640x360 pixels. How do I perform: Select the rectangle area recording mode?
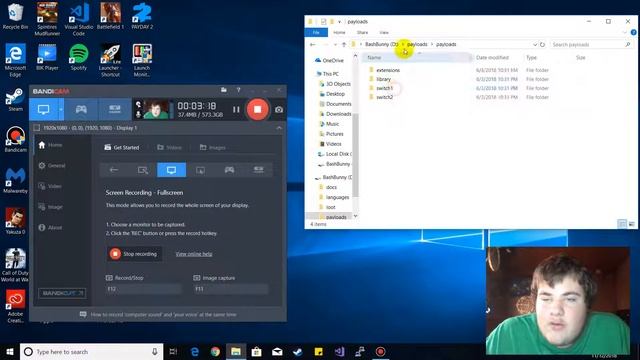click(143, 170)
